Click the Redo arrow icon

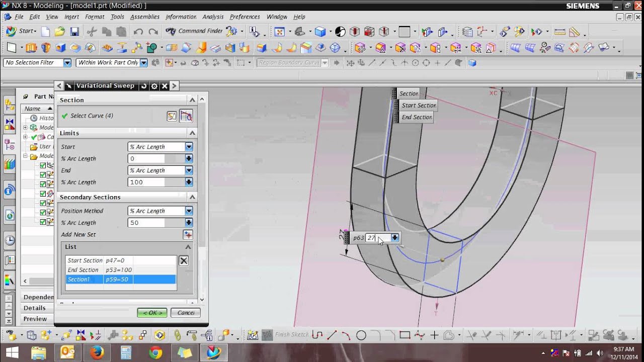point(153,32)
